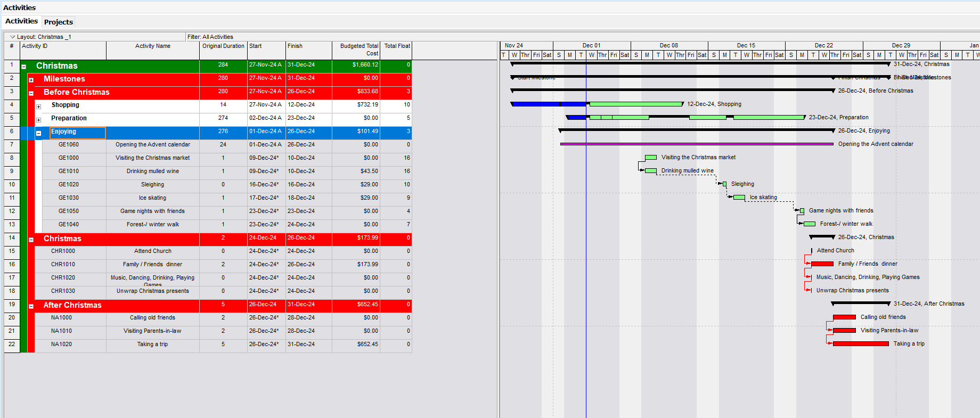This screenshot has height=418, width=980.
Task: Select the Activities tab
Action: coord(21,21)
